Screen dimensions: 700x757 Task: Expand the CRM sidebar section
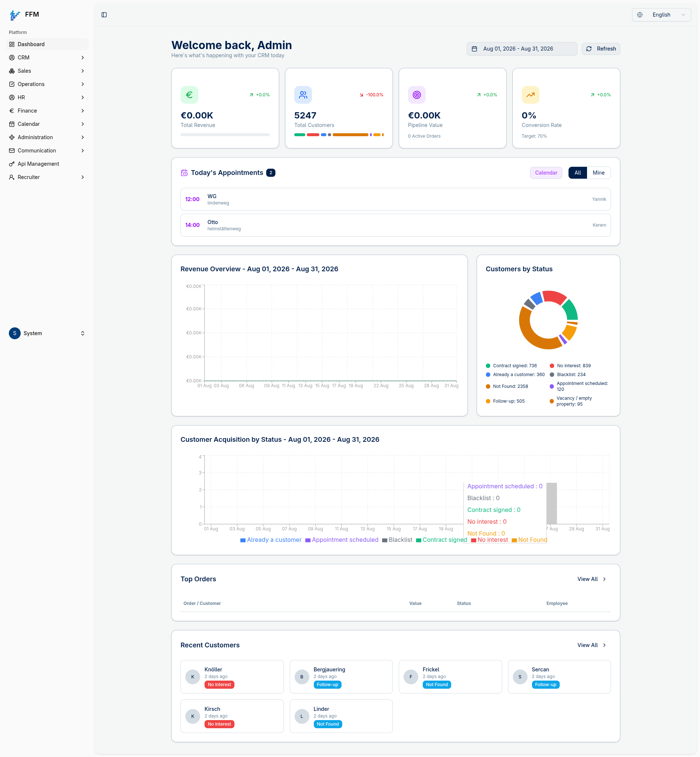(x=47, y=58)
